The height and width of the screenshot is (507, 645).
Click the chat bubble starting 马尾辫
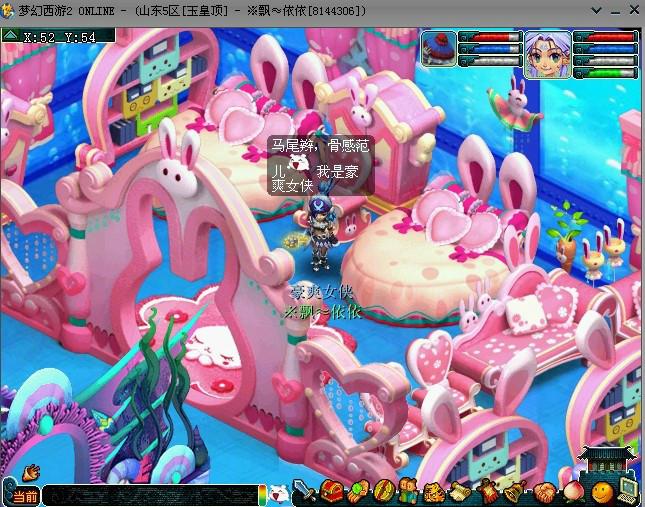[x=321, y=166]
